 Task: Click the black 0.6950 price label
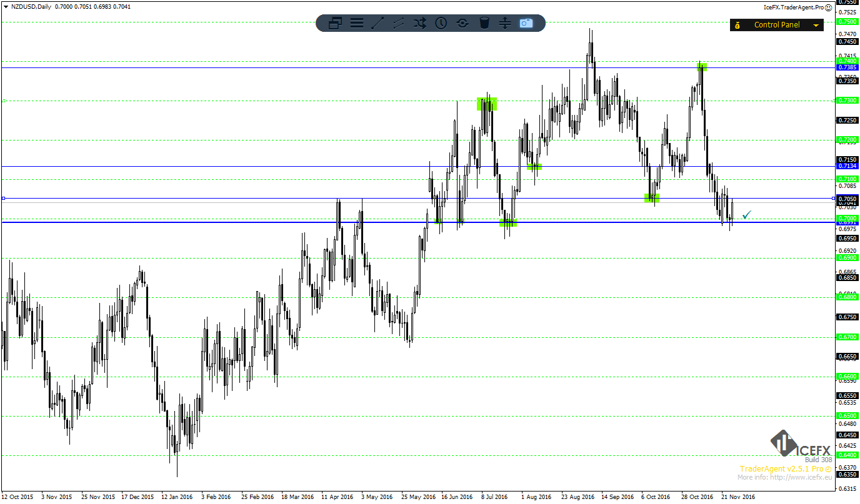point(847,239)
